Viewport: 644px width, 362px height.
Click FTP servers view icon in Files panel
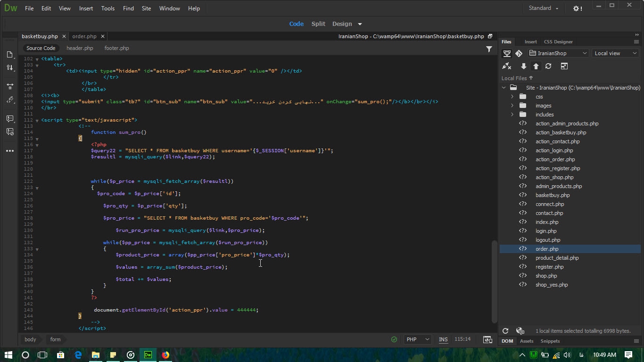507,53
